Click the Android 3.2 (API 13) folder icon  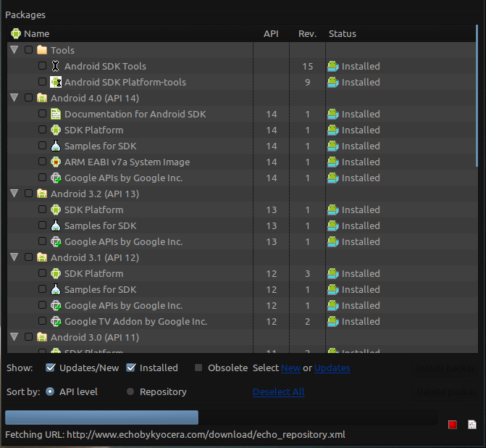pyautogui.click(x=42, y=194)
